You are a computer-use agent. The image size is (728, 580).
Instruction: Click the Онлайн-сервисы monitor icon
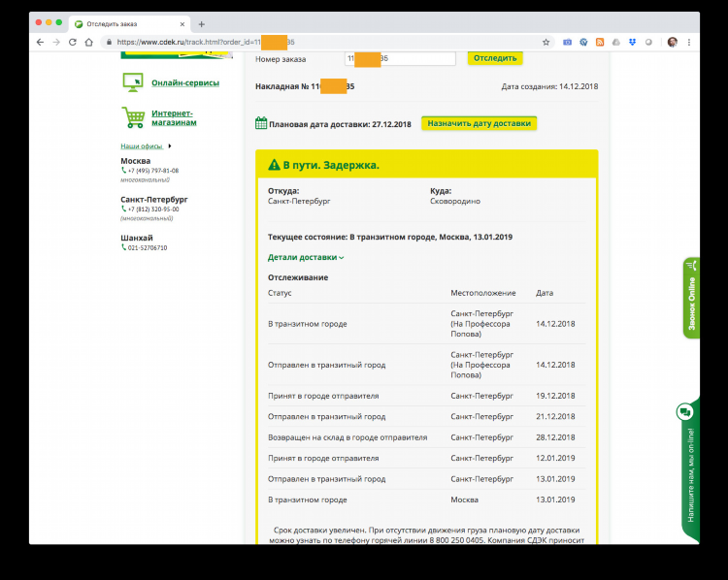click(x=133, y=82)
